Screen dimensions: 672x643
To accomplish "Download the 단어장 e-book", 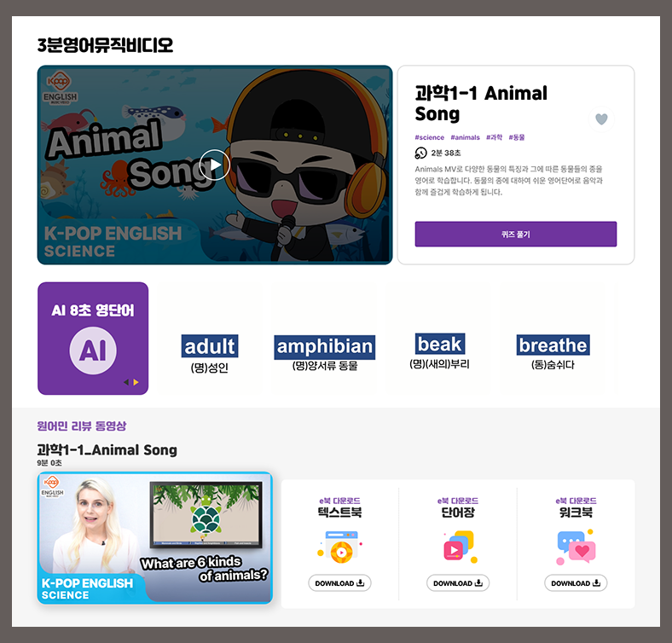I will coord(458,583).
